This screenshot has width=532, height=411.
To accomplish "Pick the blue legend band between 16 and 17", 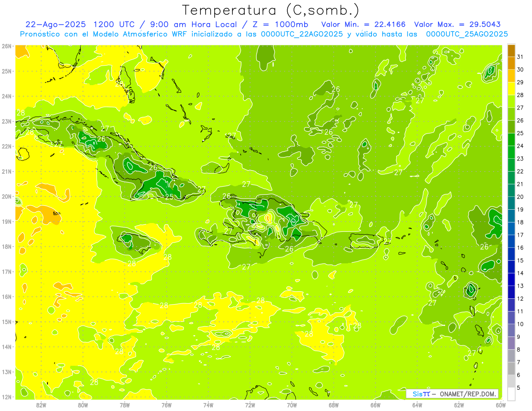I will pyautogui.click(x=511, y=241).
